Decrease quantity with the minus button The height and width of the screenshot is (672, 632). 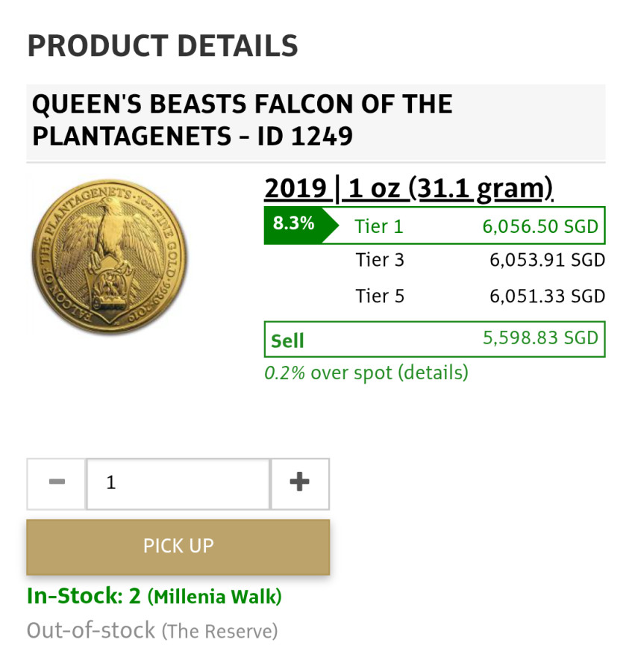[56, 483]
